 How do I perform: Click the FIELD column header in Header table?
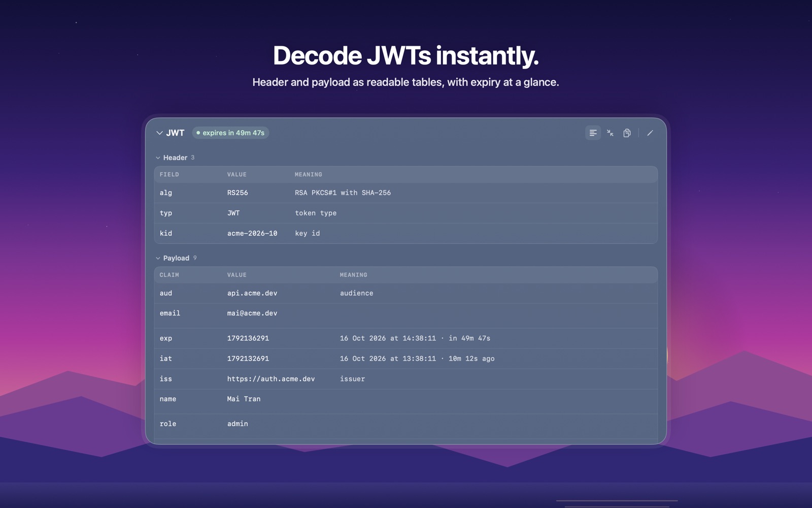170,175
